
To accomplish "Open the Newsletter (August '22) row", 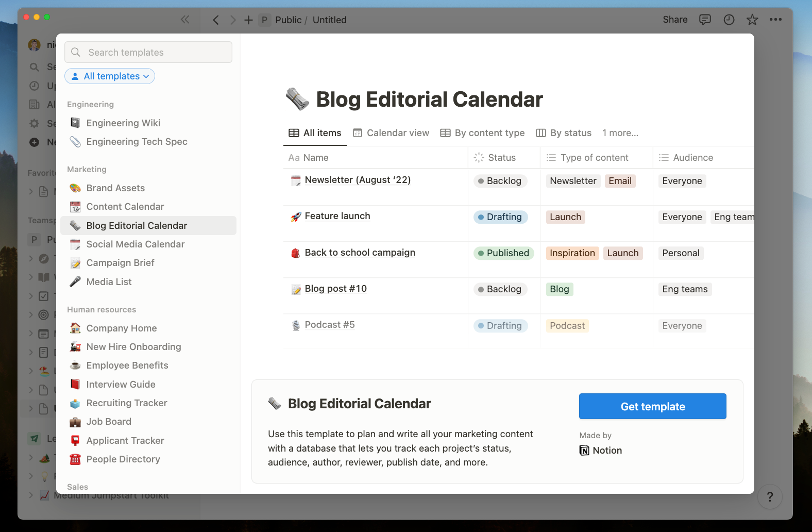I will click(358, 180).
